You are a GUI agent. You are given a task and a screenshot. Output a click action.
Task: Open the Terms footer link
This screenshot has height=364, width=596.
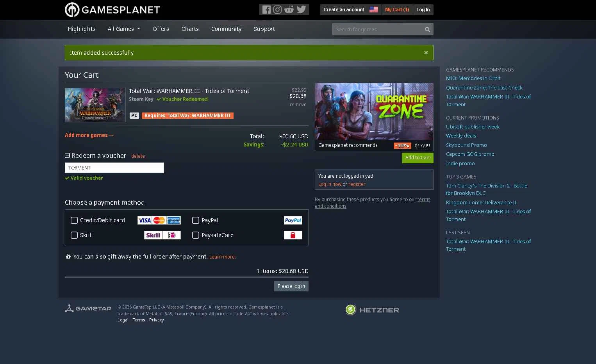pos(139,320)
